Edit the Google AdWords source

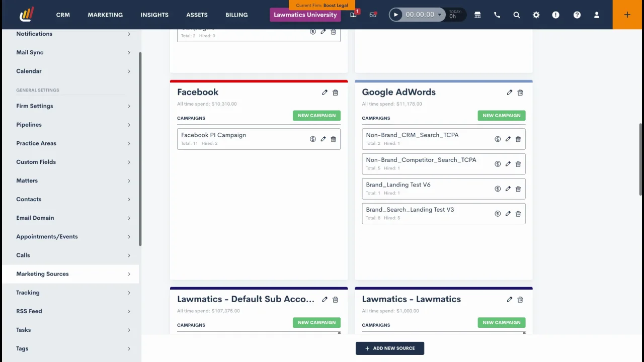click(x=510, y=93)
